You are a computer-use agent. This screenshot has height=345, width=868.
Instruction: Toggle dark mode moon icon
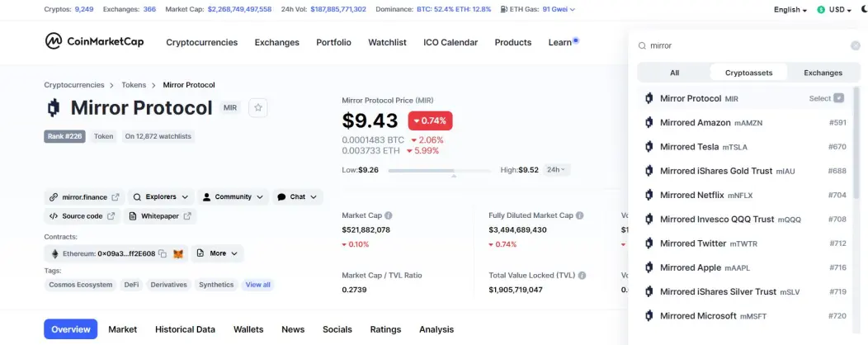tap(864, 9)
